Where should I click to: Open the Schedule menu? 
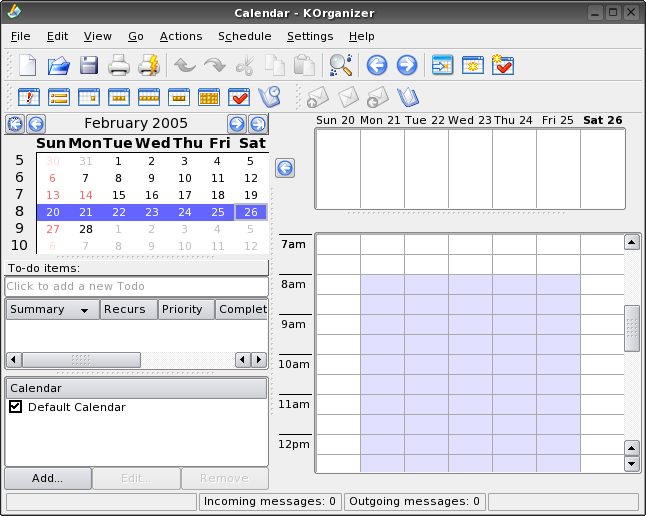[x=245, y=36]
